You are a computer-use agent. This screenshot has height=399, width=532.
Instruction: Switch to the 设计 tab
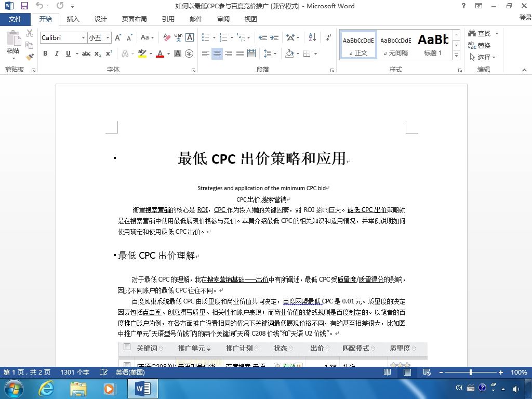pos(100,19)
